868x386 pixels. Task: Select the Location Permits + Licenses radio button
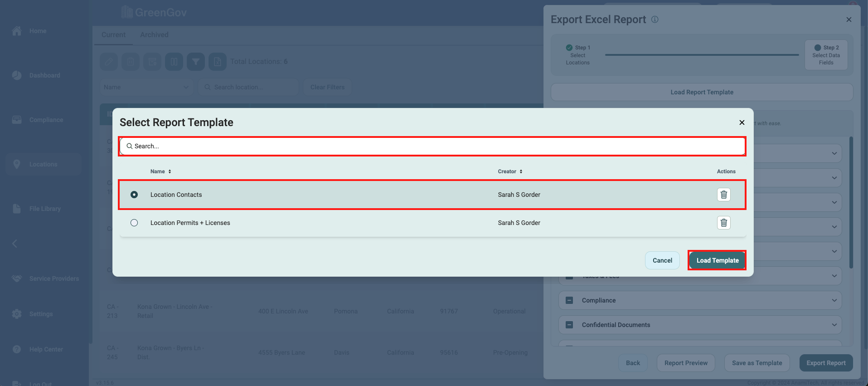pyautogui.click(x=134, y=223)
